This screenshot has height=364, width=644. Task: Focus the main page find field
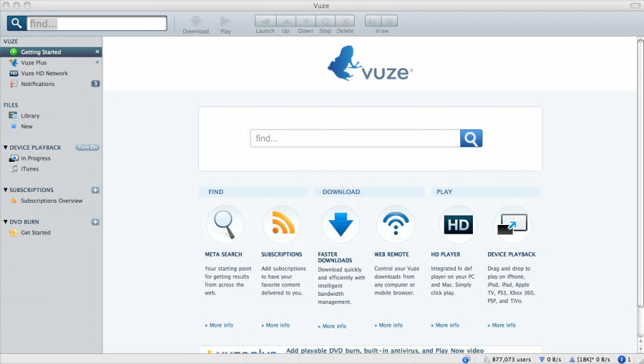(x=355, y=138)
